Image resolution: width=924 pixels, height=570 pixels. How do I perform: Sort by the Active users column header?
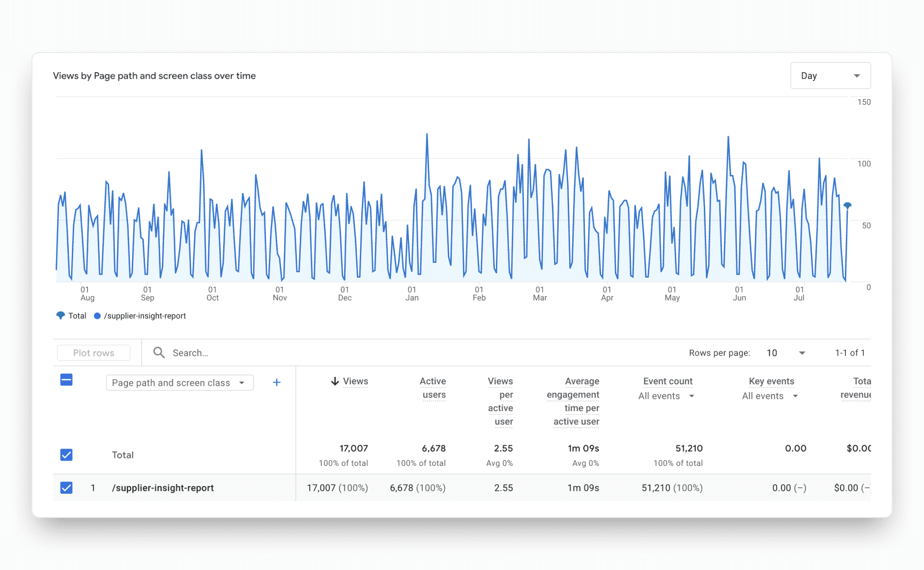(x=433, y=388)
